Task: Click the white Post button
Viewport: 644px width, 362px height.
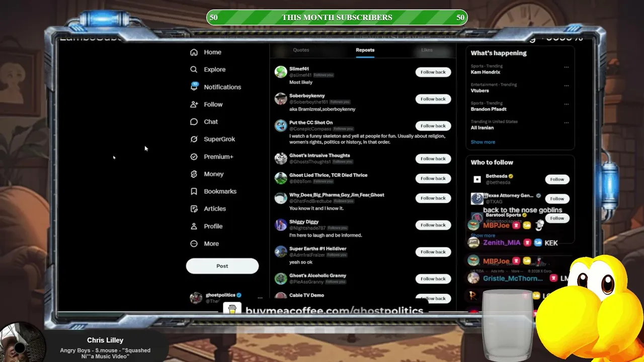Action: (222, 266)
